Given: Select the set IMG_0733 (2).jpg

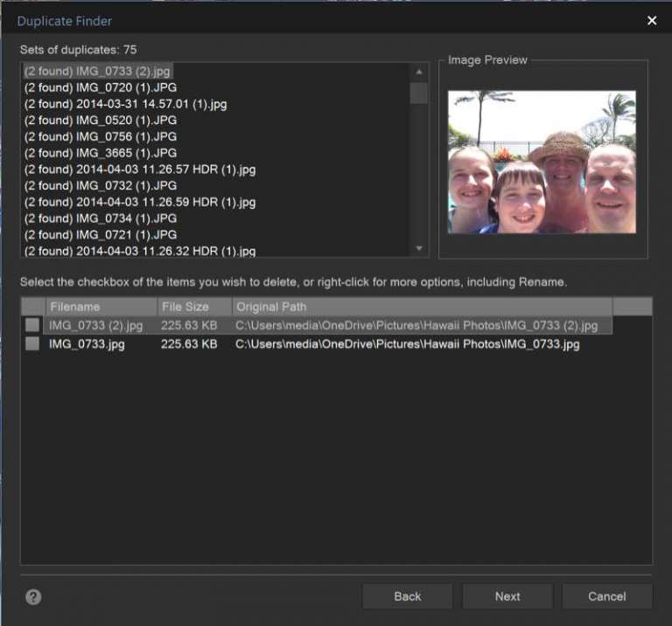Looking at the screenshot, I should (x=97, y=71).
